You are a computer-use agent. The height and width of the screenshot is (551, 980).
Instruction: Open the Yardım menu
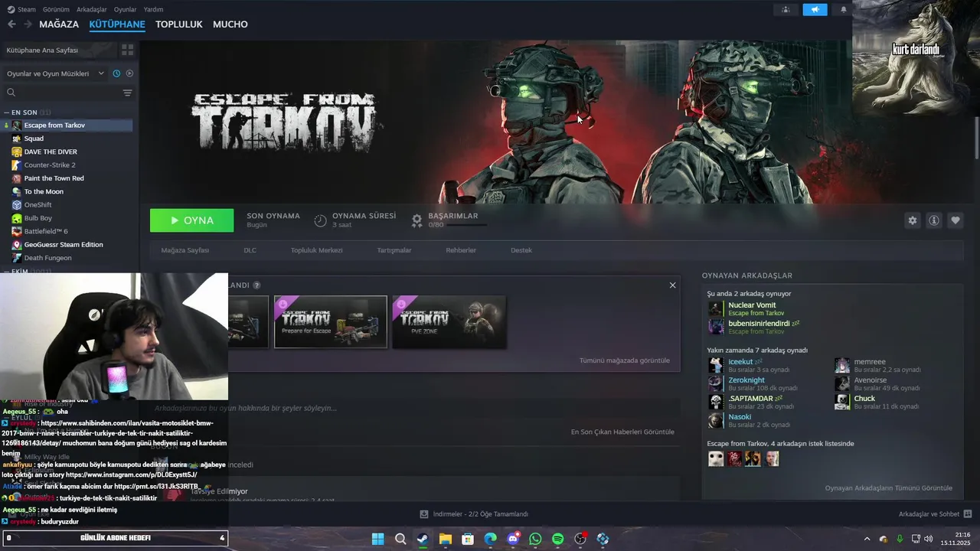[153, 9]
